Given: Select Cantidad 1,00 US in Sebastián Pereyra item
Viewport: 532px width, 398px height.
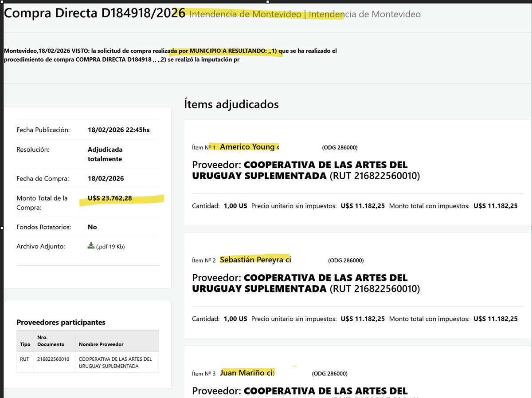Looking at the screenshot, I should (219, 319).
